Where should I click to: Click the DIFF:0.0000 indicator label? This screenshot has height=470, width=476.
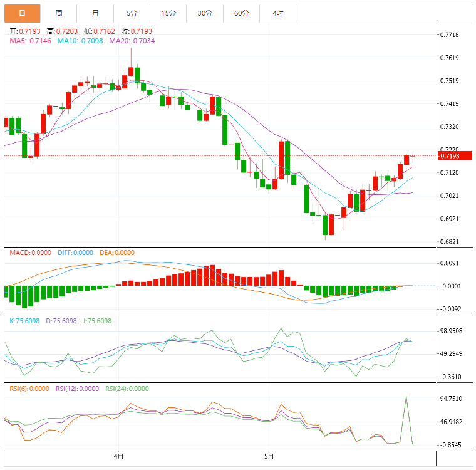click(x=75, y=253)
